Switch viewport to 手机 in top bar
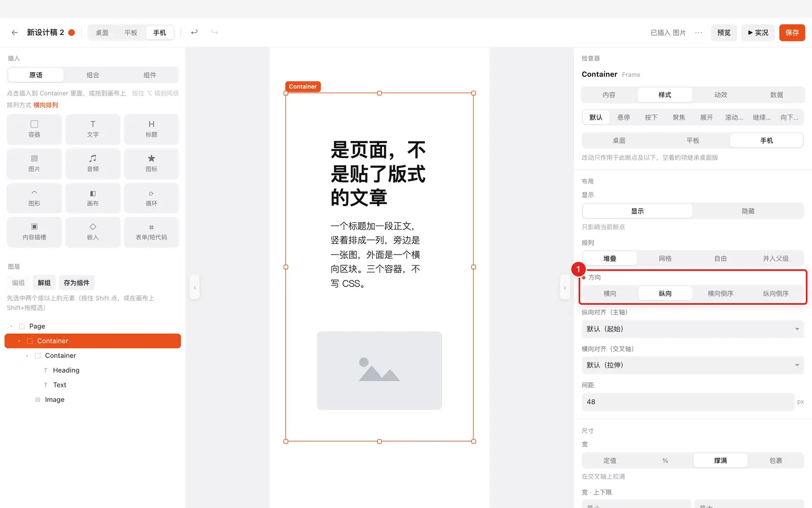This screenshot has height=508, width=812. (160, 33)
